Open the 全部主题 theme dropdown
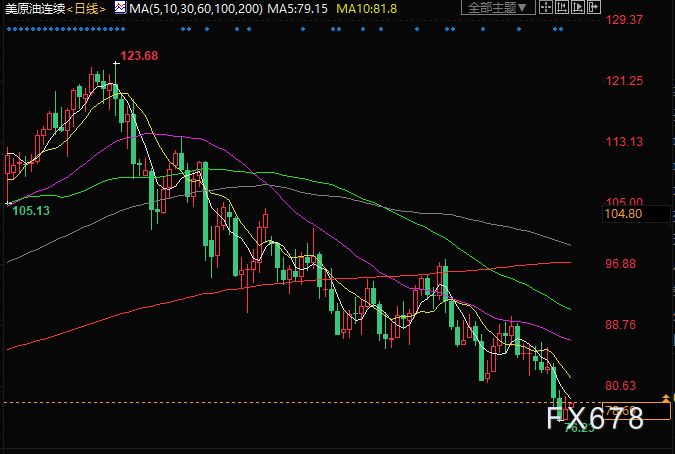 pos(498,7)
